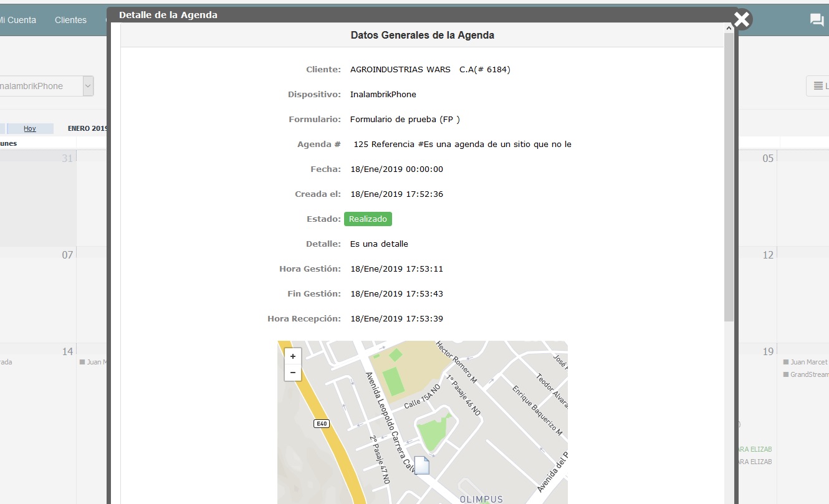Viewport: 829px width, 504px height.
Task: Zoom out on the map
Action: [292, 373]
